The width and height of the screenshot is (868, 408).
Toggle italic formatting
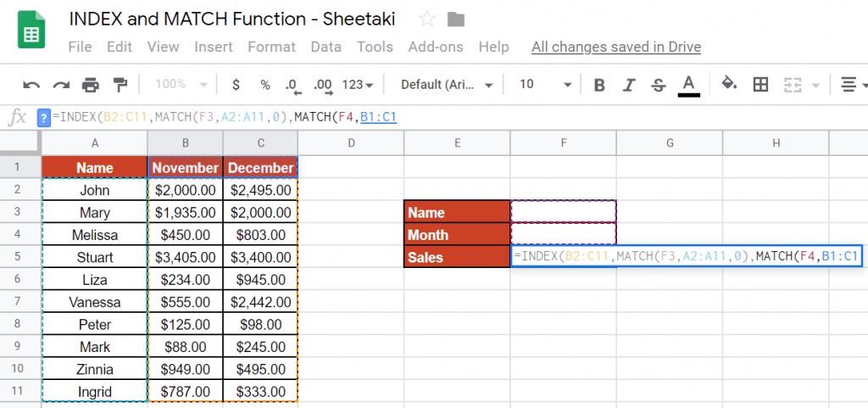[x=629, y=85]
